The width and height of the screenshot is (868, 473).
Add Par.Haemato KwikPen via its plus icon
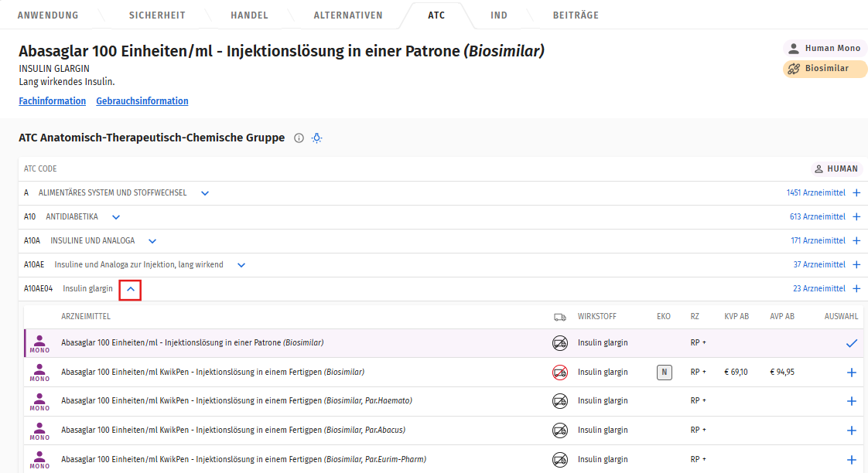[x=852, y=401]
